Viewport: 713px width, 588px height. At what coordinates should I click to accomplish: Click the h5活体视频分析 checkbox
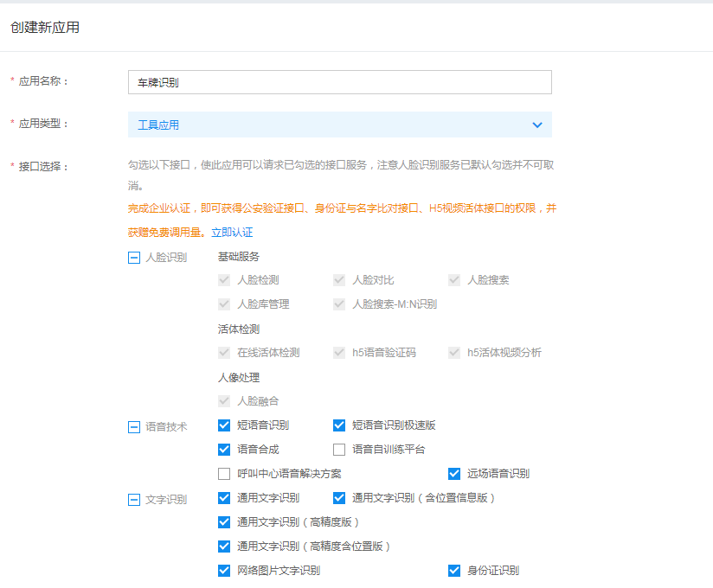(x=453, y=353)
